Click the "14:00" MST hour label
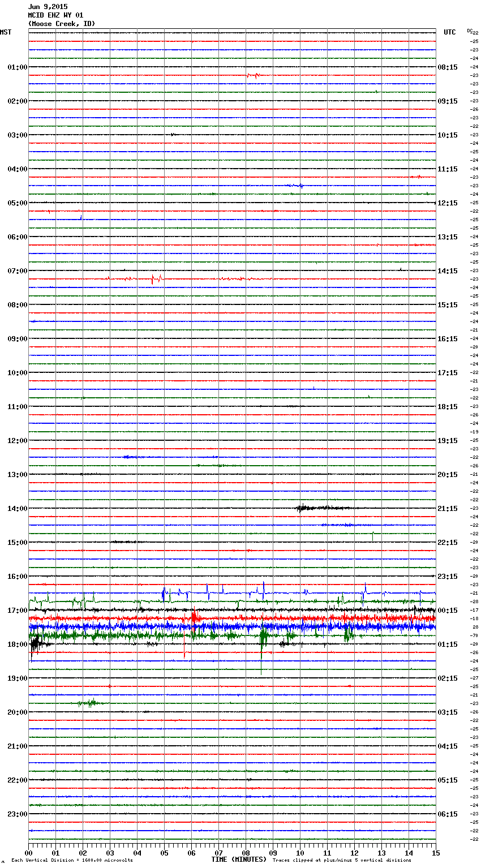Image resolution: width=481 pixels, height=868 pixels. tap(18, 509)
